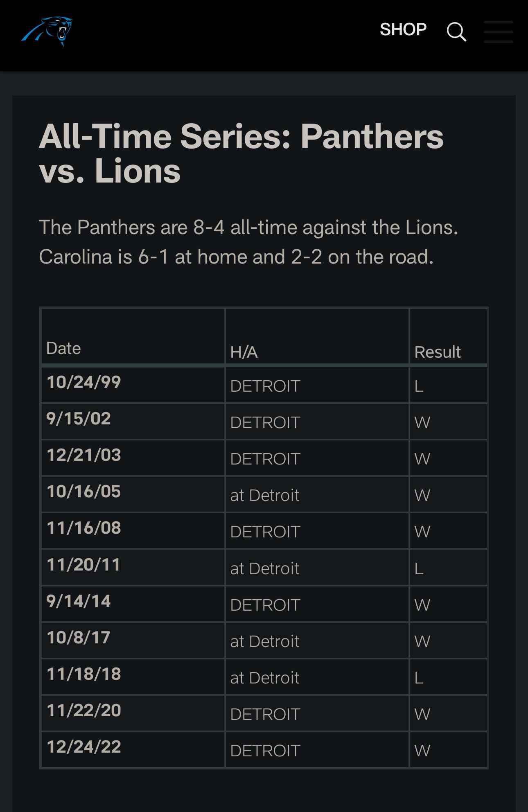Select the H/A column header
528x812 pixels.
(244, 352)
